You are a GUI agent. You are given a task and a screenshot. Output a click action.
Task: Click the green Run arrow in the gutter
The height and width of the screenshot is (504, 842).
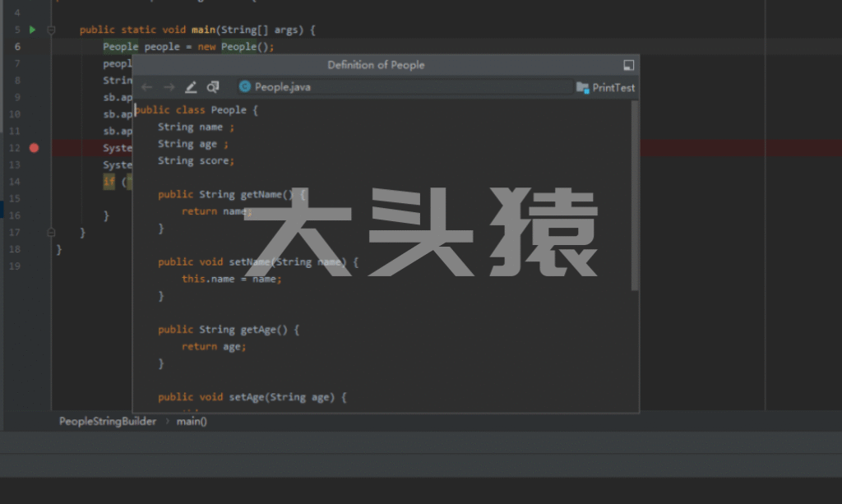tap(33, 30)
